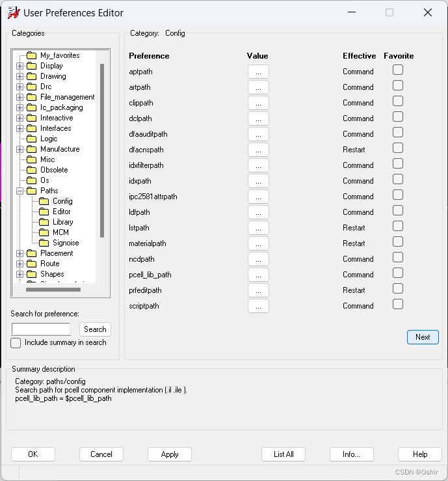Click the ellipsis button for scriptpath

click(258, 306)
